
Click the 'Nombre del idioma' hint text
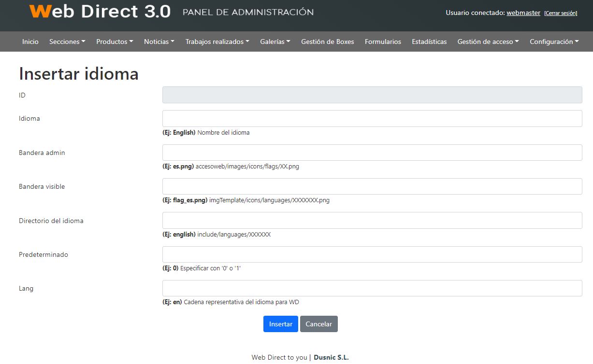[223, 132]
